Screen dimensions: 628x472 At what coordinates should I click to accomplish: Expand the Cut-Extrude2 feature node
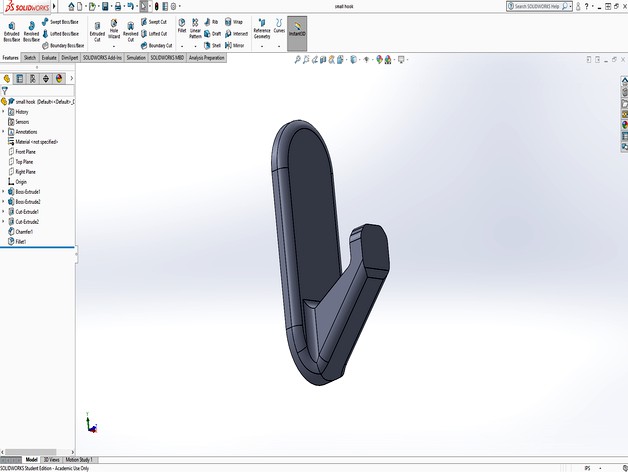click(x=3, y=221)
